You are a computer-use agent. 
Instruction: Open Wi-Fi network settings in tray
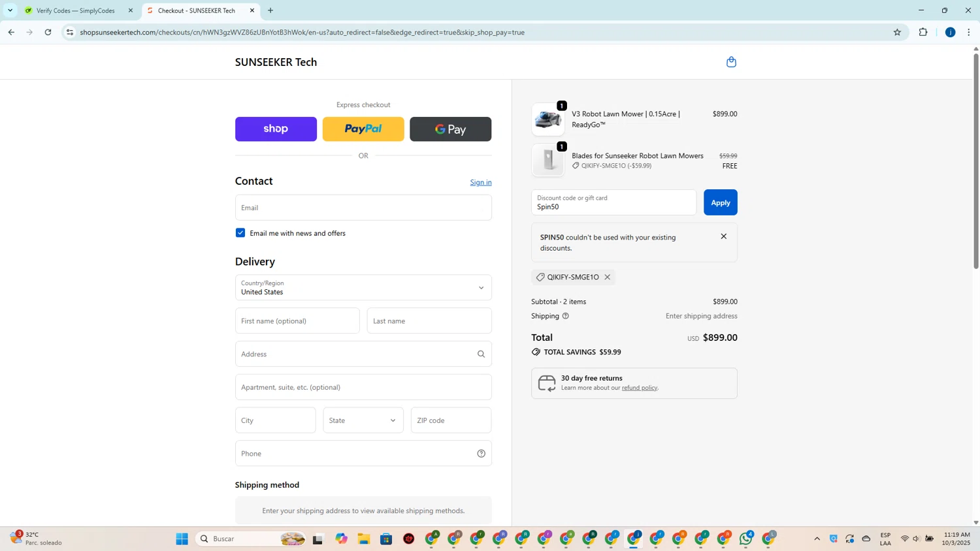(x=905, y=539)
